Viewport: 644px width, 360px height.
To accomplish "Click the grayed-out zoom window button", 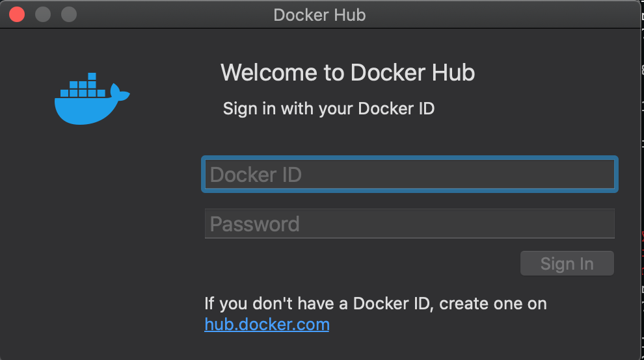I will tap(69, 15).
